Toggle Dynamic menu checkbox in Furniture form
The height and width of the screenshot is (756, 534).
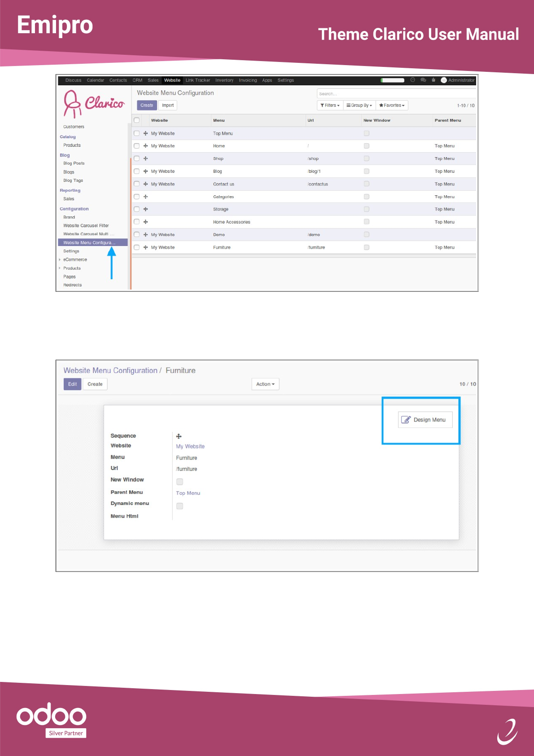point(179,506)
